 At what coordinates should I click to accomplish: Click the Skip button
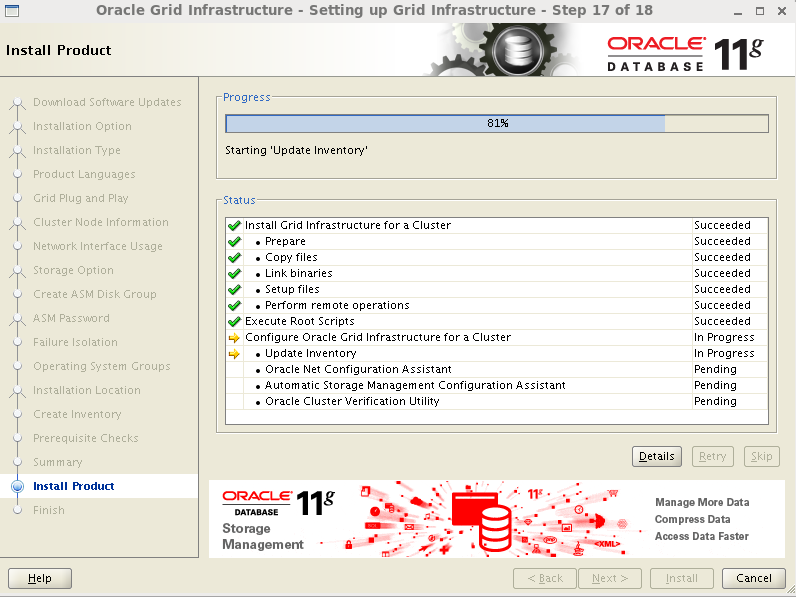click(761, 456)
